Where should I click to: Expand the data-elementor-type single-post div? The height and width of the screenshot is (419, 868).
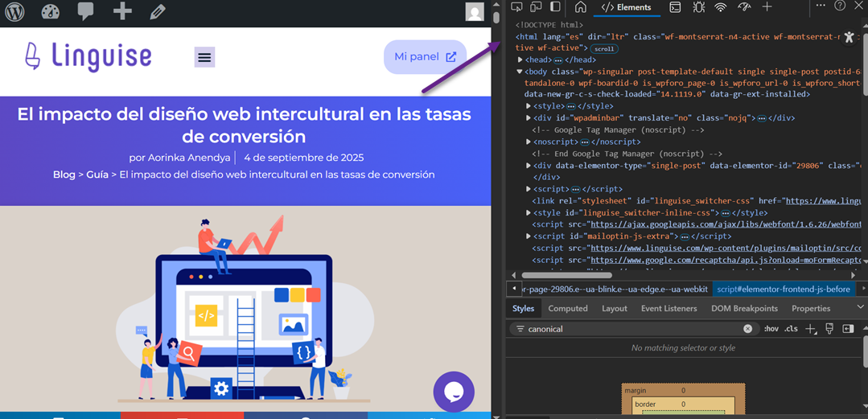click(529, 166)
